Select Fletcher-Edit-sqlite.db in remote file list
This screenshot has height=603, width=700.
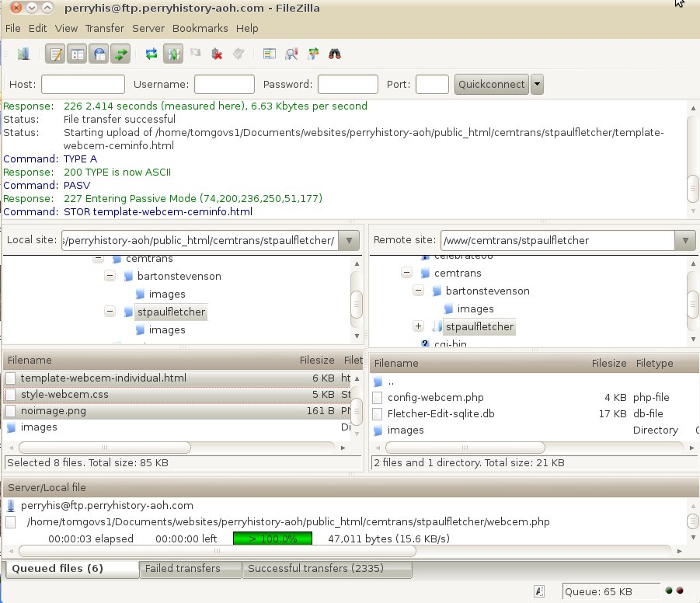tap(441, 414)
